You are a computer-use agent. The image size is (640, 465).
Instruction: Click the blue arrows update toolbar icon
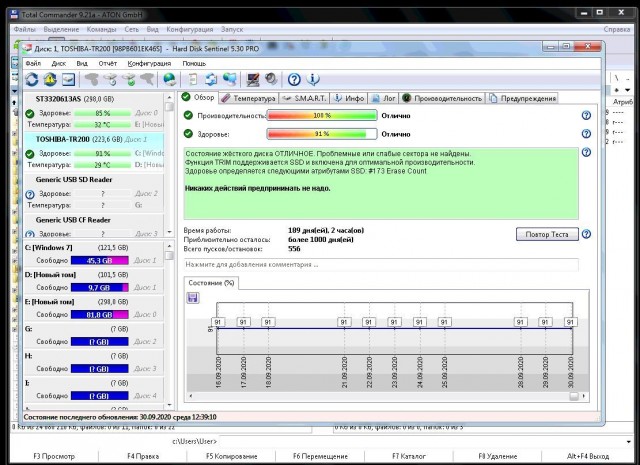211,79
